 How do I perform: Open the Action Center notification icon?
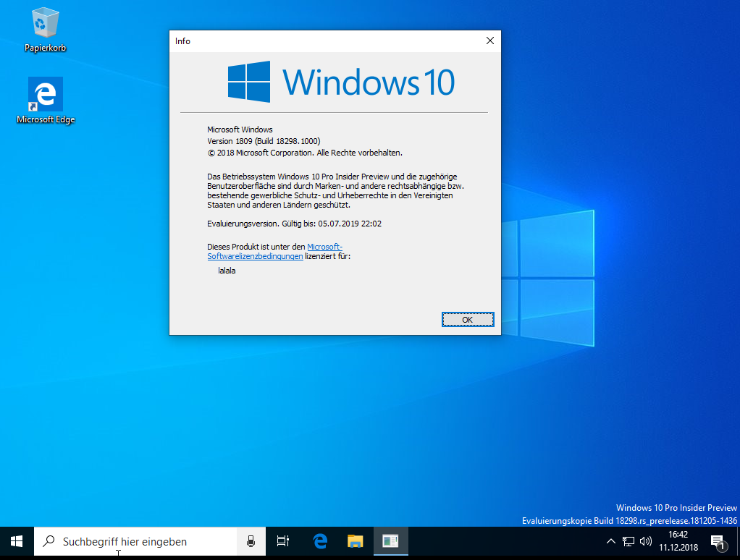718,542
